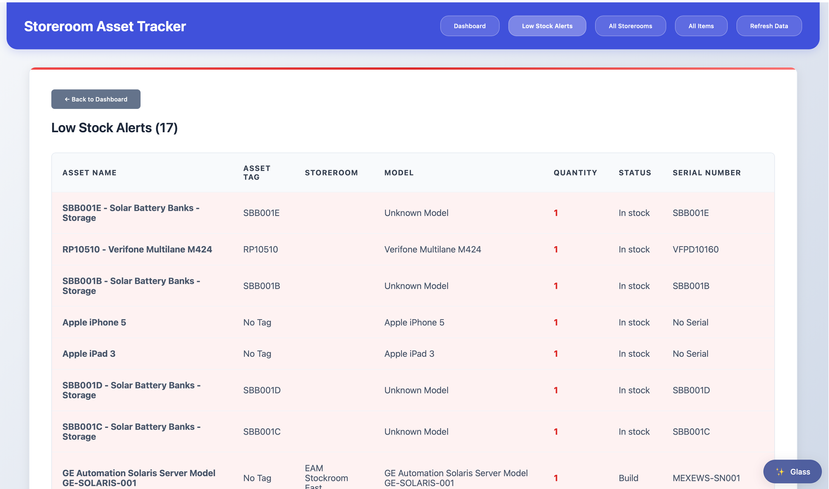Click the Quantity column header
This screenshot has width=829, height=489.
tap(575, 173)
